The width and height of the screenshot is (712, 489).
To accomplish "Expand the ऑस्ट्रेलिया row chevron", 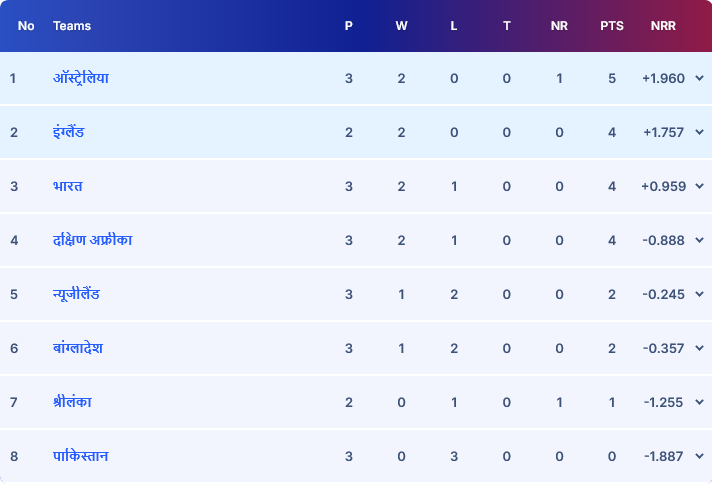I will 699,78.
